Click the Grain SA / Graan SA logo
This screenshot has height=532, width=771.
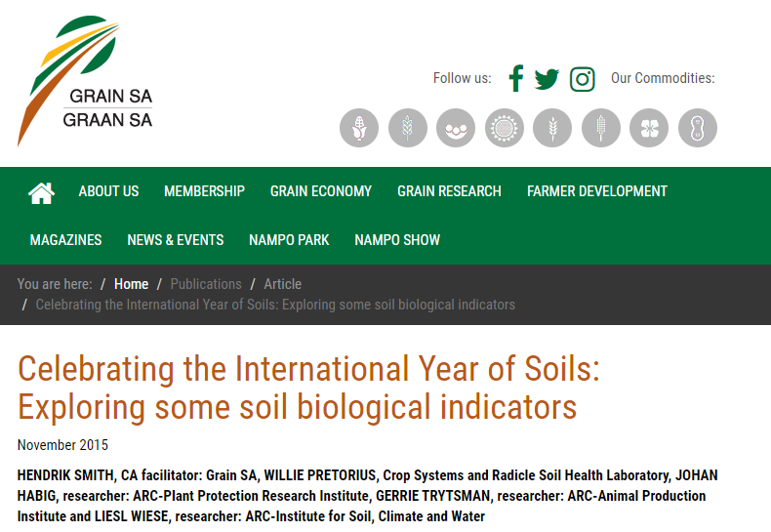coord(86,81)
